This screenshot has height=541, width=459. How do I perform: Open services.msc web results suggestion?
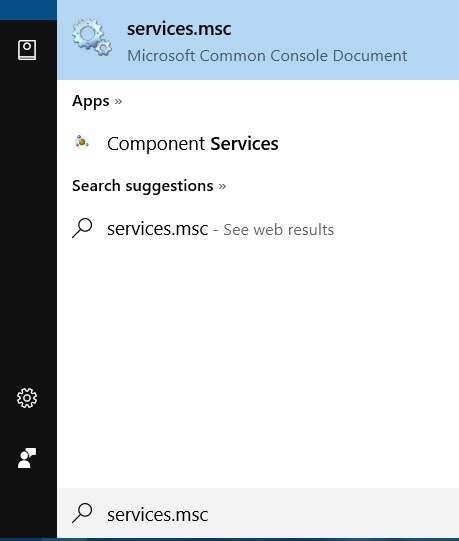tap(258, 229)
